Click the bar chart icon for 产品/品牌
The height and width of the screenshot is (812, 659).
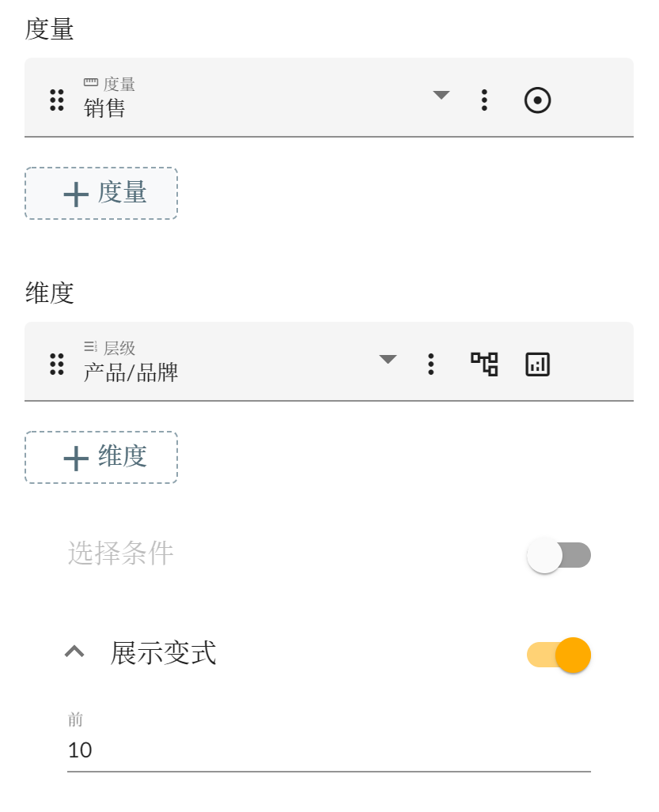[x=537, y=364]
